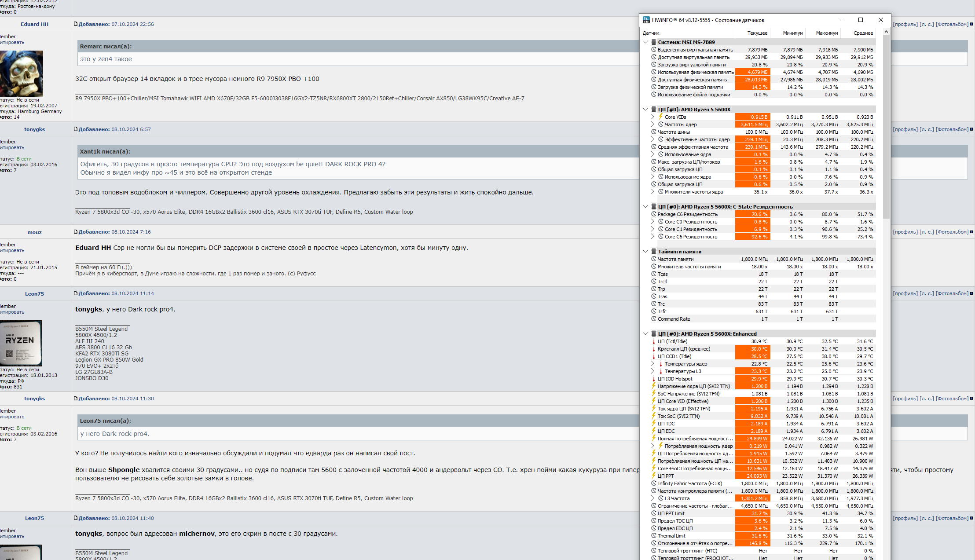This screenshot has height=560, width=975.
Task: Click the chip icon beside Тайминги памяти header
Action: [654, 252]
